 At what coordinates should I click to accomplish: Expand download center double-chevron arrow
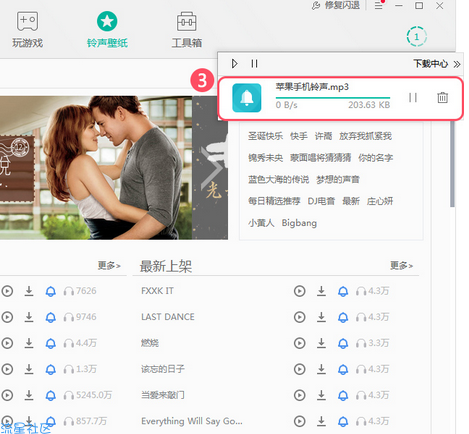tap(457, 64)
